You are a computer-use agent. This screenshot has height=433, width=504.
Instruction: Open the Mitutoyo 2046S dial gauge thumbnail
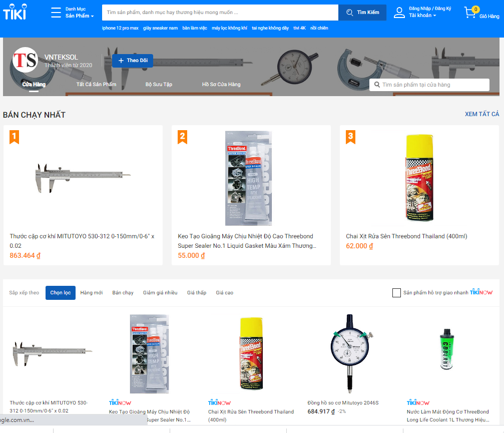click(x=350, y=354)
